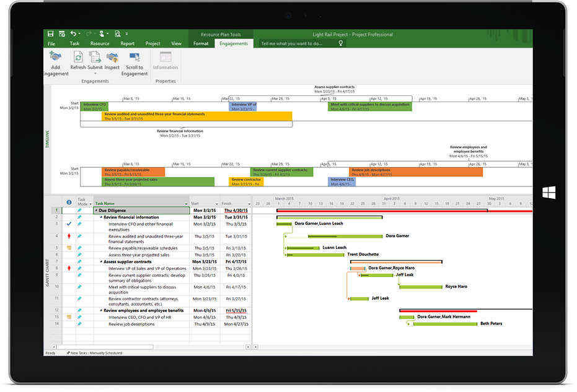Select the Meet with critical suppliers timeline bar

[x=370, y=107]
